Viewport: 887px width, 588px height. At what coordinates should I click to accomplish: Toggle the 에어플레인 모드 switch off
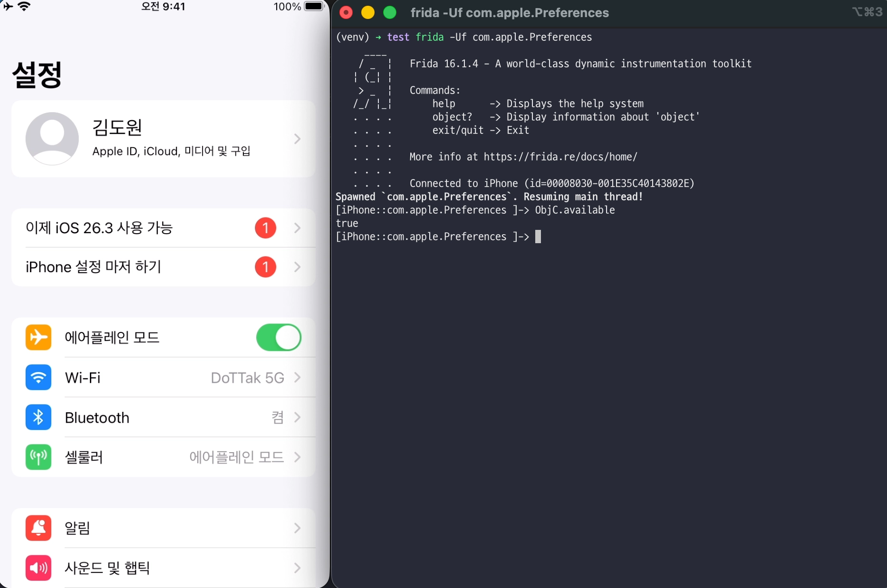click(x=279, y=337)
